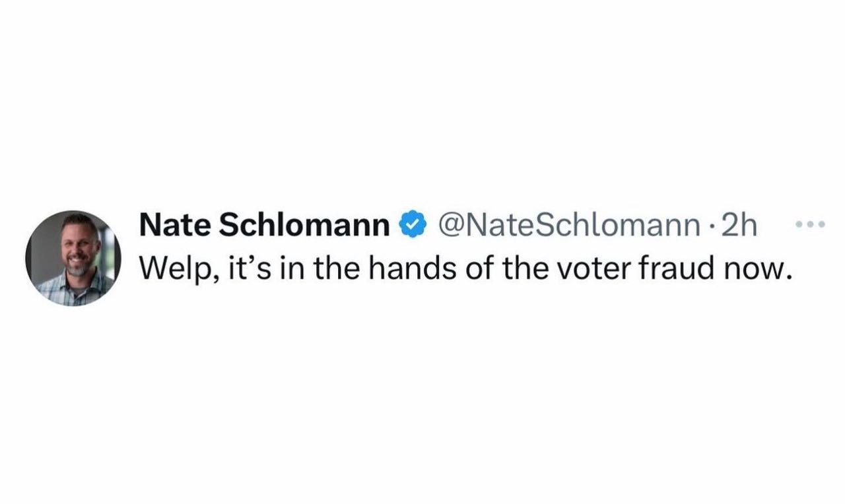
Task: Click the bold surname "Schlomann"
Action: pos(304,226)
